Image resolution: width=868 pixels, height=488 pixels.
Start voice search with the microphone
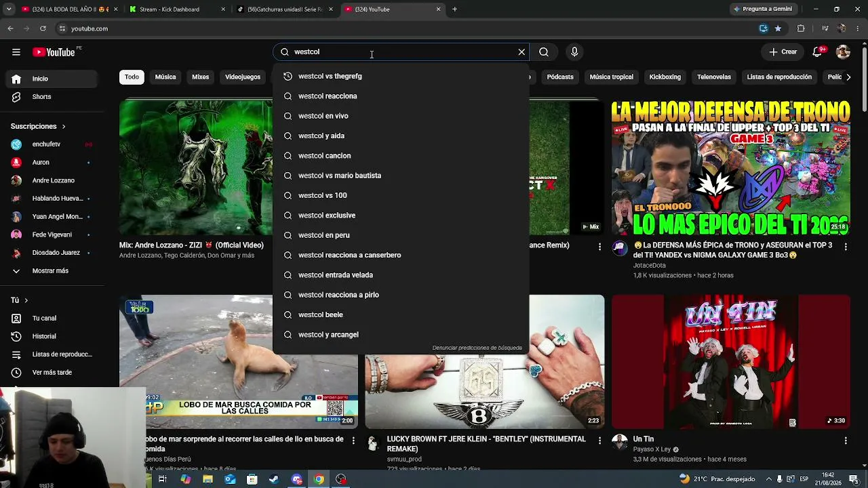tap(574, 52)
